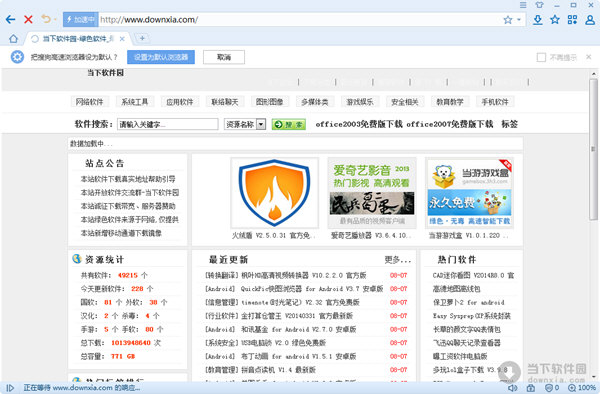Open 保卫萝卜2 for android link
This screenshot has height=394, width=600.
[468, 302]
